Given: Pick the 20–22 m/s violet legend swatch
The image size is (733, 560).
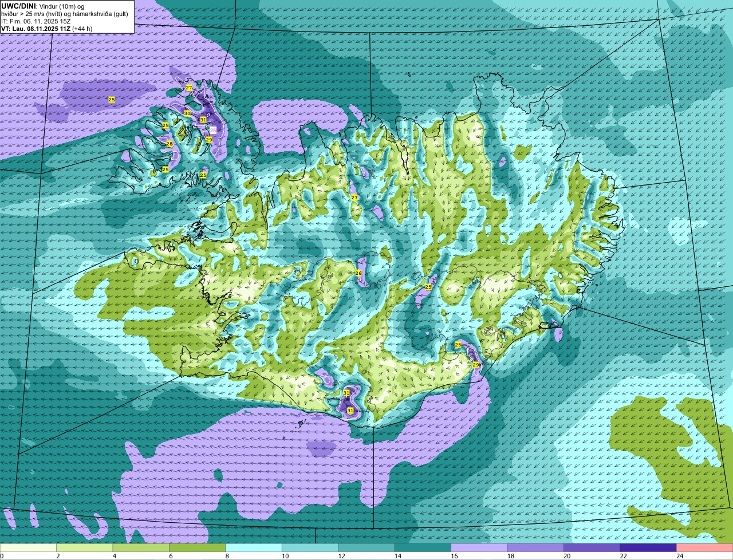Looking at the screenshot, I should pyautogui.click(x=592, y=548).
